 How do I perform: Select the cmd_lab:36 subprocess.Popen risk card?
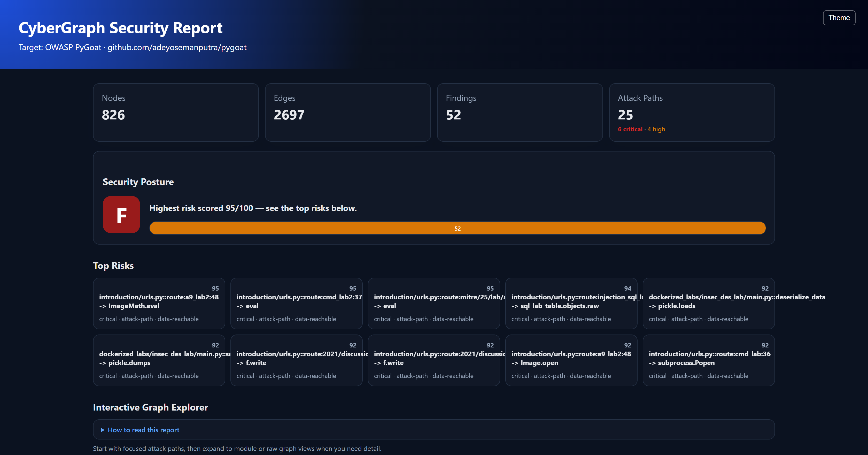click(x=709, y=360)
